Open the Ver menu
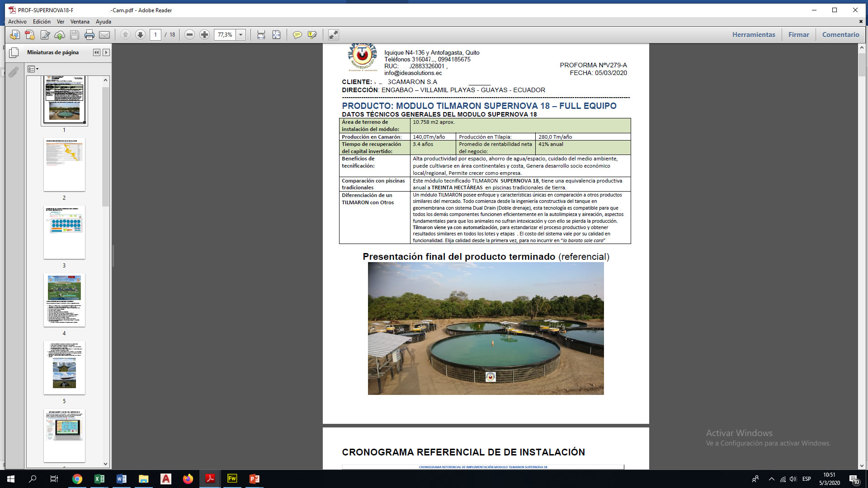 [x=61, y=22]
